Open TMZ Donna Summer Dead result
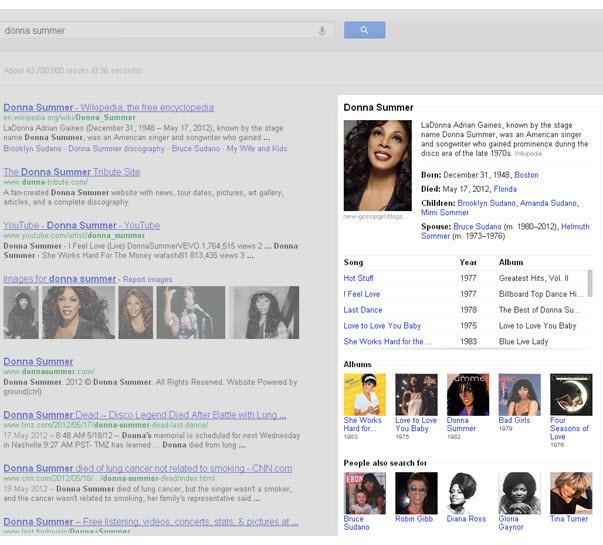 coord(145,415)
